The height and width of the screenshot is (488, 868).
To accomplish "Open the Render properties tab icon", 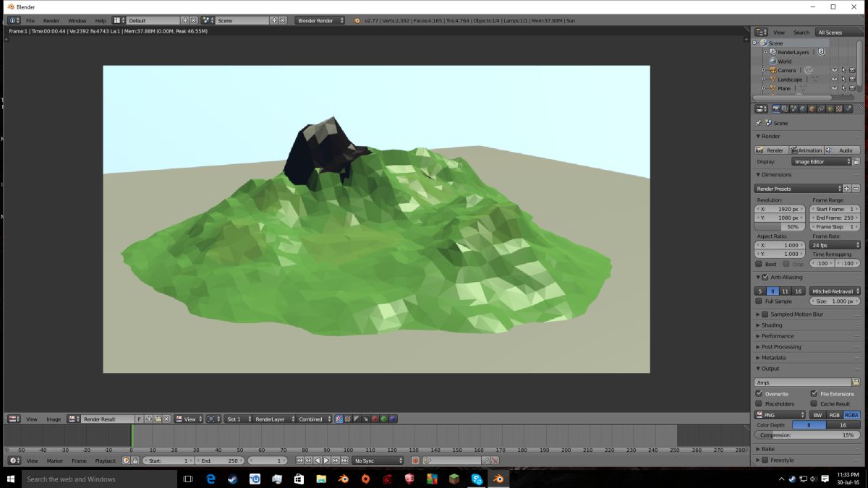I will click(x=776, y=109).
